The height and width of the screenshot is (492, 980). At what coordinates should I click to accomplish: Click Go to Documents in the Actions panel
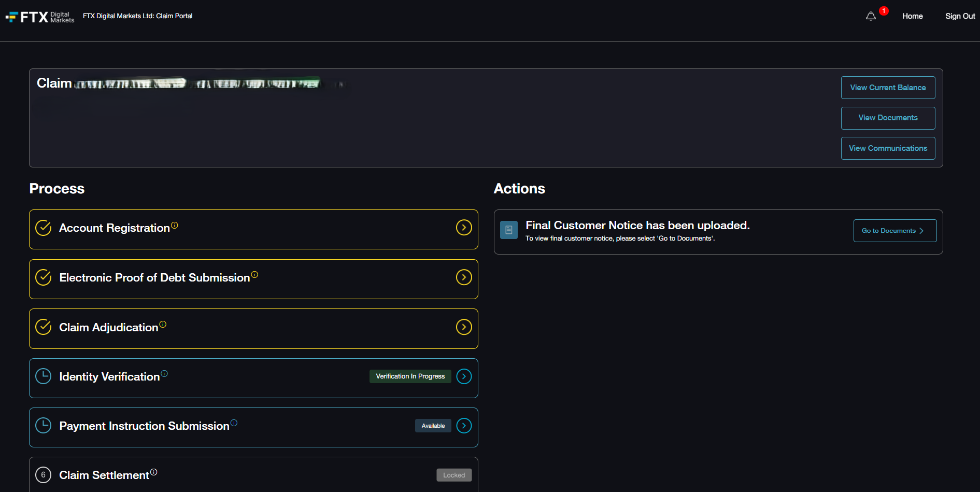pos(894,230)
